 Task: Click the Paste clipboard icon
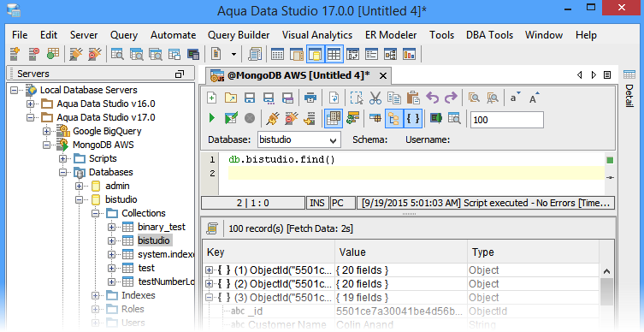(x=413, y=98)
